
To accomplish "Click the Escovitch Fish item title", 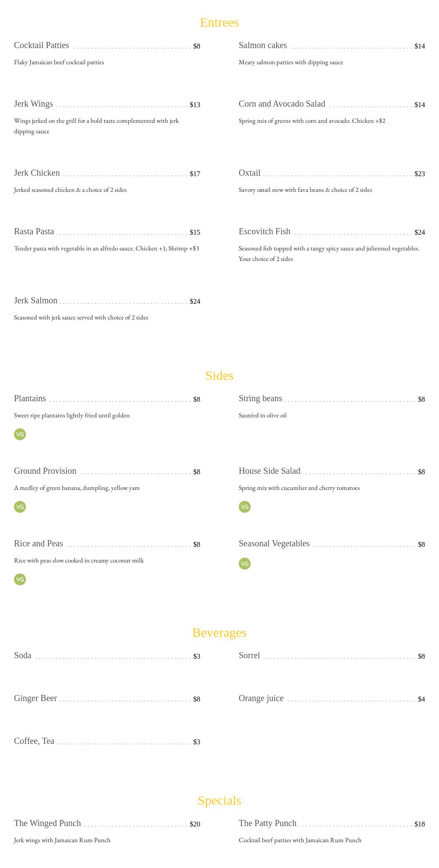I will (264, 232).
